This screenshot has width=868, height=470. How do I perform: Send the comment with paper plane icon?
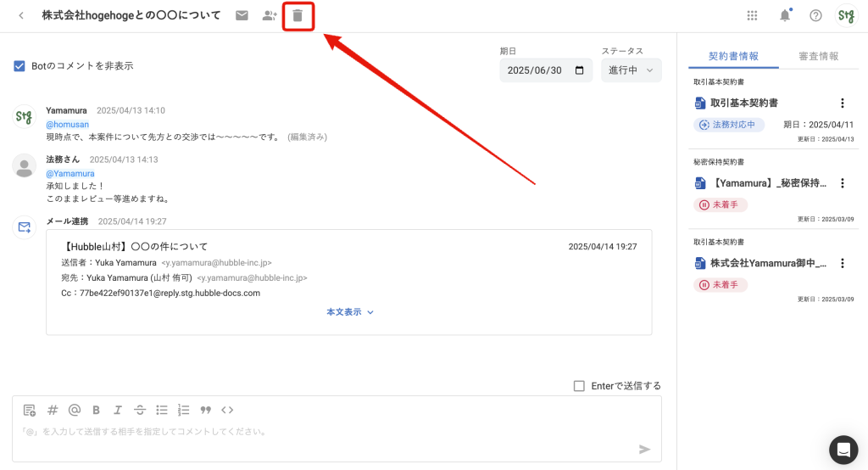point(644,450)
